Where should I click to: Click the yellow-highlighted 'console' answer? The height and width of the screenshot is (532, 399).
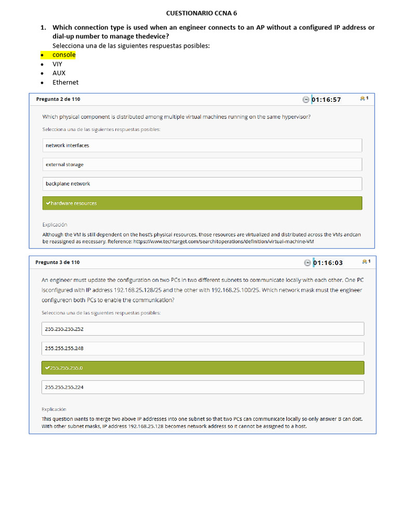[x=64, y=55]
